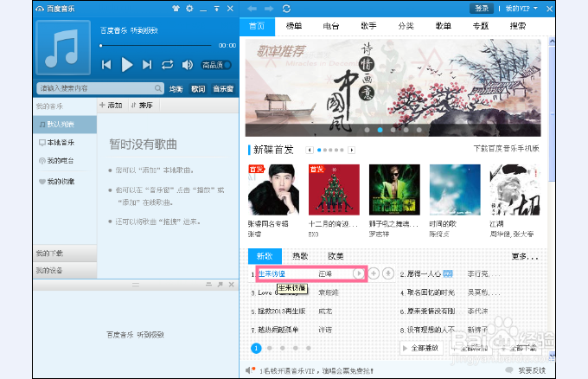The width and height of the screenshot is (588, 379).
Task: Click the magnifier icon in the search box
Action: (158, 88)
